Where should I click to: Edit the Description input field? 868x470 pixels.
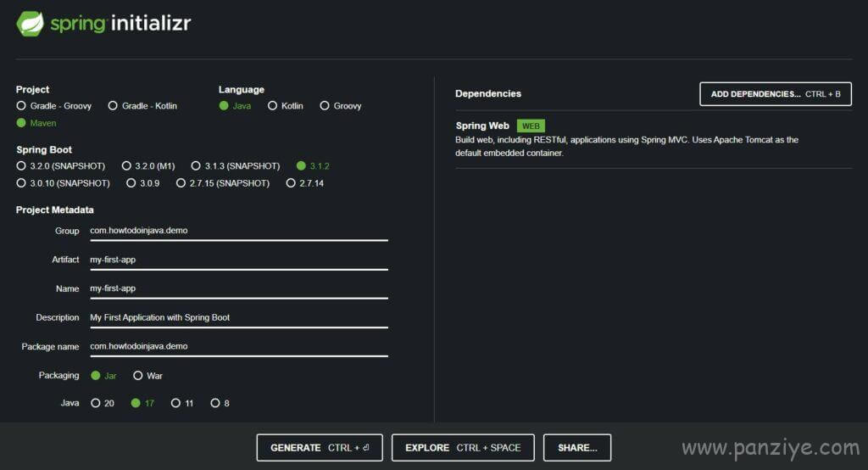[238, 317]
